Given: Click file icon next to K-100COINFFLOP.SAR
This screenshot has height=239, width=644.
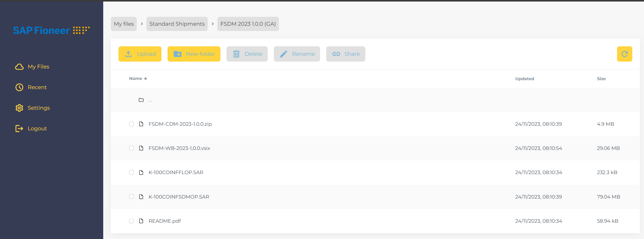Looking at the screenshot, I should coord(141,172).
